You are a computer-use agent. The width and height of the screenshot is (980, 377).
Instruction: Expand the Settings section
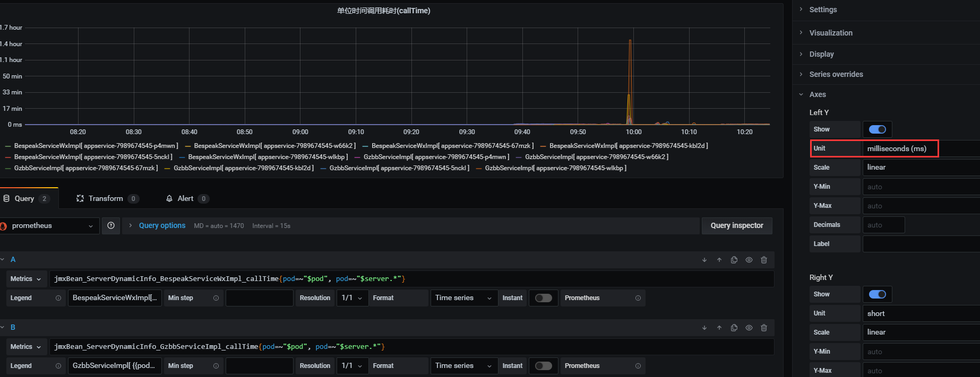[823, 10]
